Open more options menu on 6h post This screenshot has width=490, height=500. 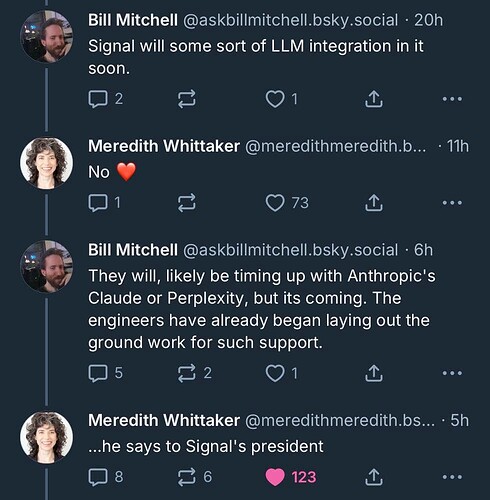pos(452,373)
